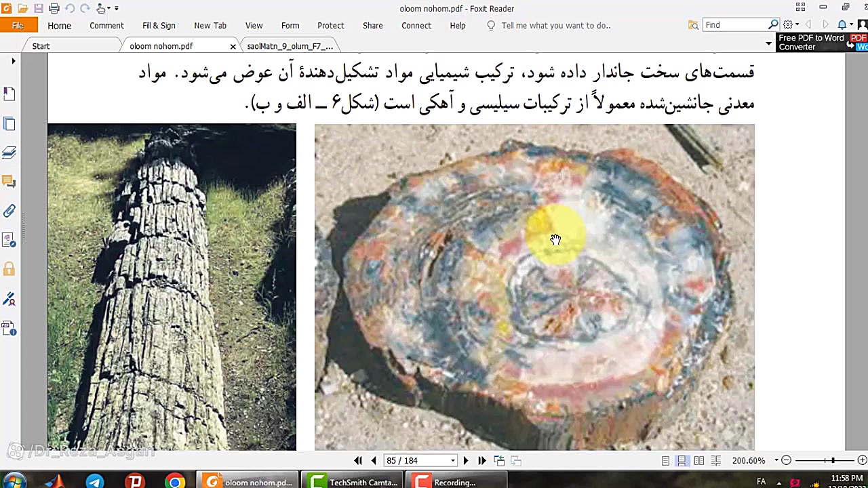This screenshot has height=488, width=868.
Task: Open search settings gear dropdown
Action: click(x=790, y=24)
